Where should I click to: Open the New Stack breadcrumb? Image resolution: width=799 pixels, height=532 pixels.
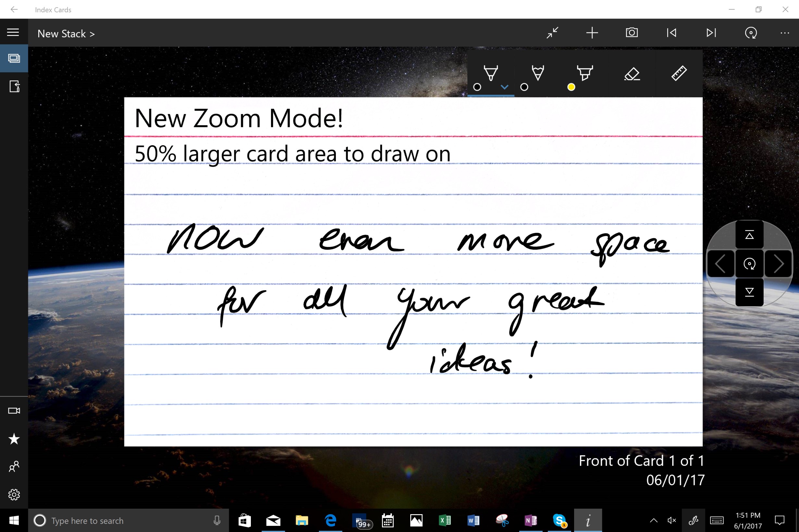(66, 33)
